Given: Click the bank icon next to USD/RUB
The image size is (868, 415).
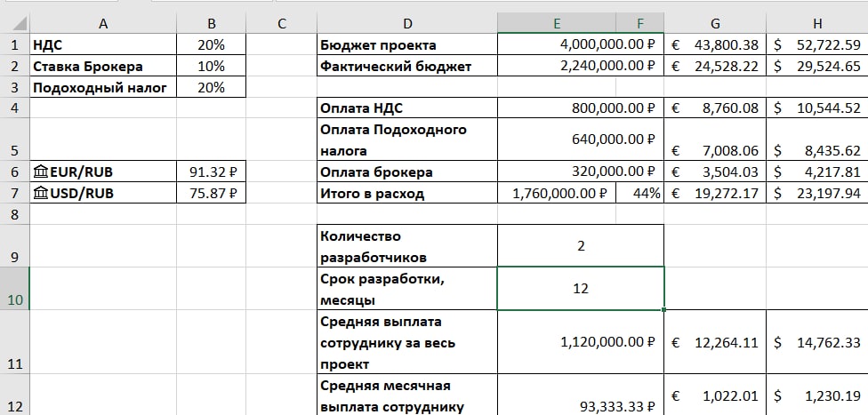Looking at the screenshot, I should 41,193.
